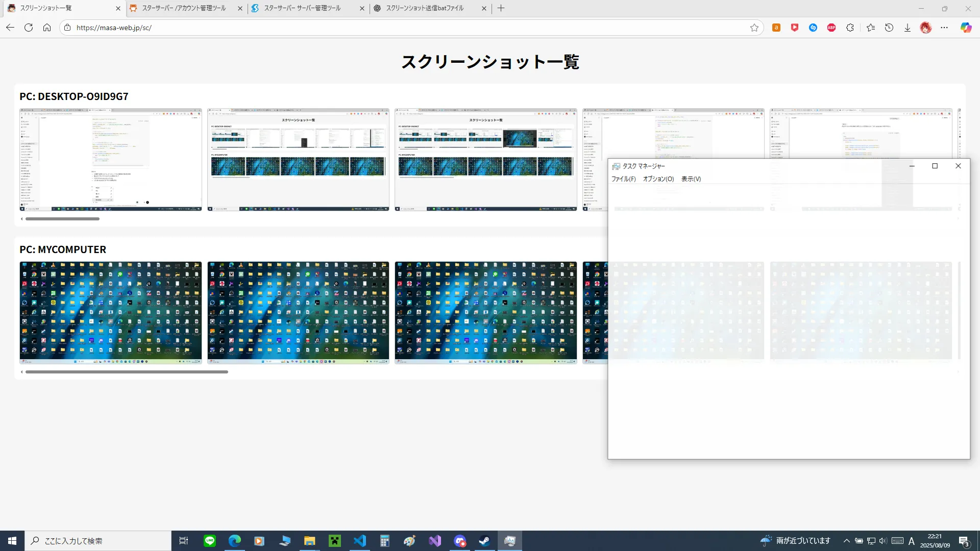
Task: Click the first DESKTOP-O9ID9G7 screenshot thumbnail
Action: click(111, 159)
